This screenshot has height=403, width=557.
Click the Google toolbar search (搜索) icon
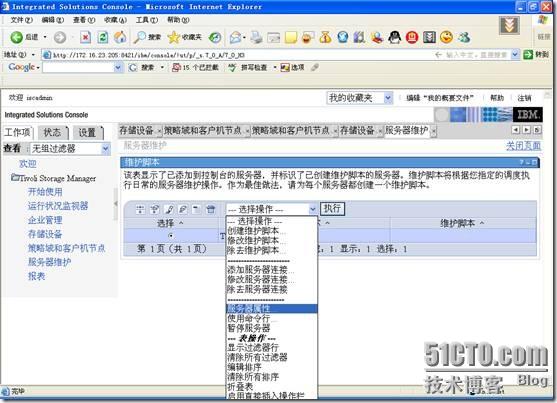tap(133, 67)
